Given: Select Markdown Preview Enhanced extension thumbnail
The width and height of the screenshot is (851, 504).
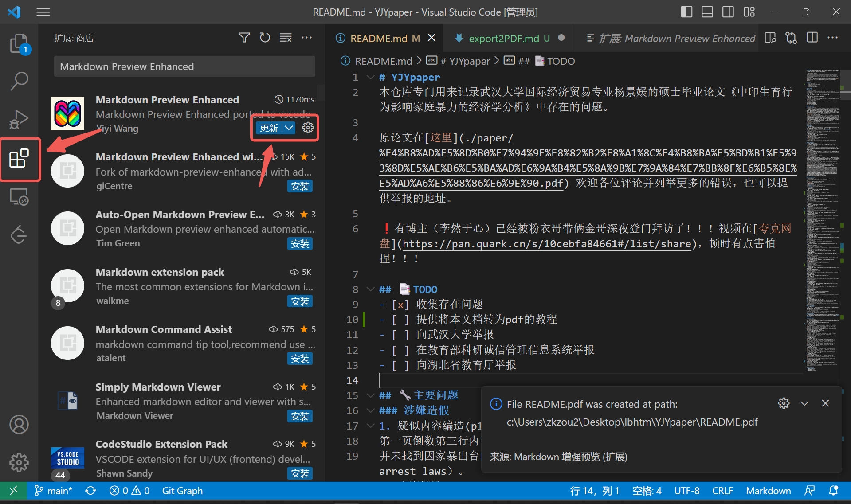Looking at the screenshot, I should [x=67, y=113].
